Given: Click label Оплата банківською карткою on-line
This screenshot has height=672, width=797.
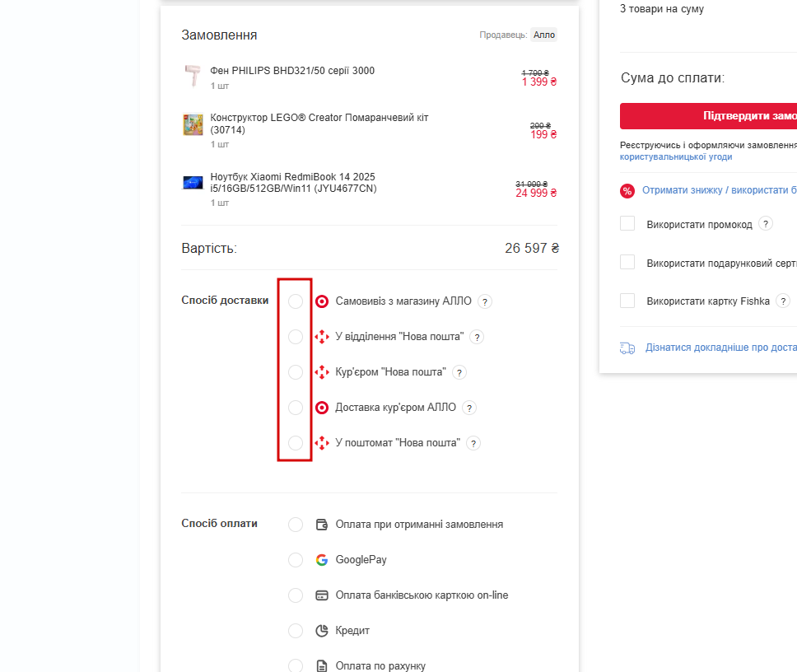Looking at the screenshot, I should point(422,595).
